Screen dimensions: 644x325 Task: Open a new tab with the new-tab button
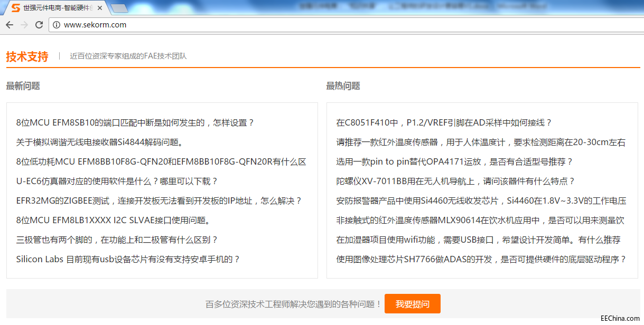tap(119, 8)
